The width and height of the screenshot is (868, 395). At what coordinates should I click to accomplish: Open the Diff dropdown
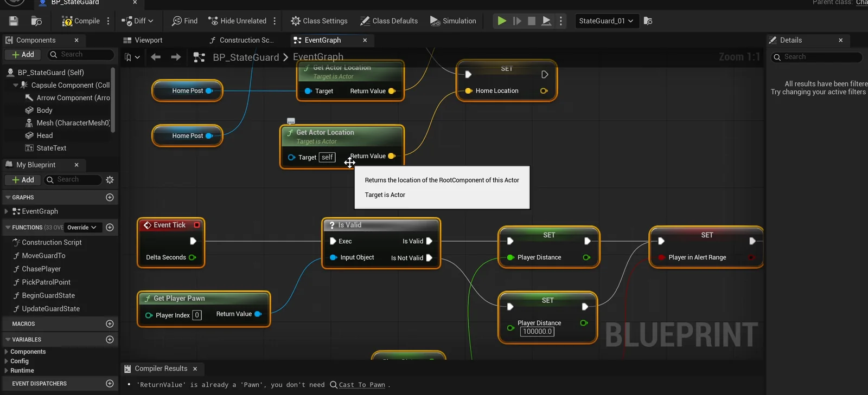(x=137, y=21)
